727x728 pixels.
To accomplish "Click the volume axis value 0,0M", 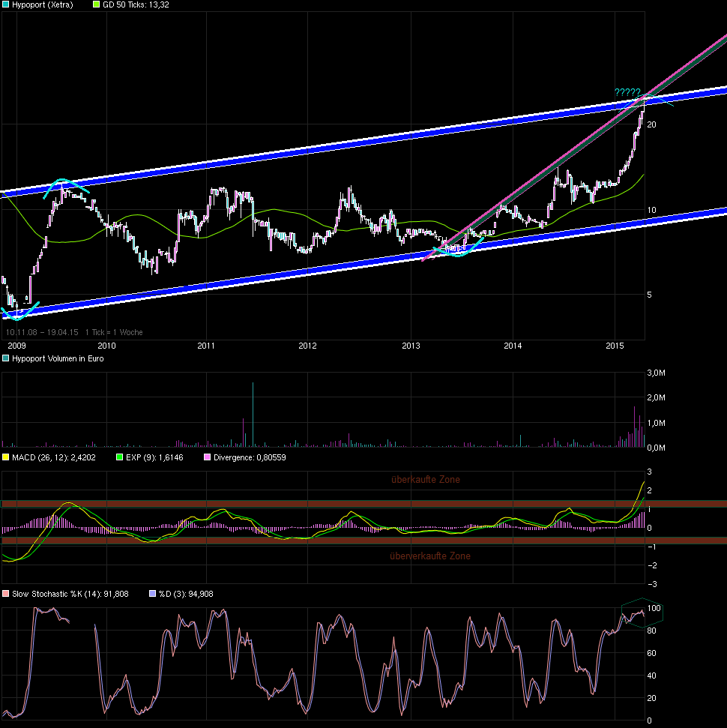I will click(x=657, y=448).
